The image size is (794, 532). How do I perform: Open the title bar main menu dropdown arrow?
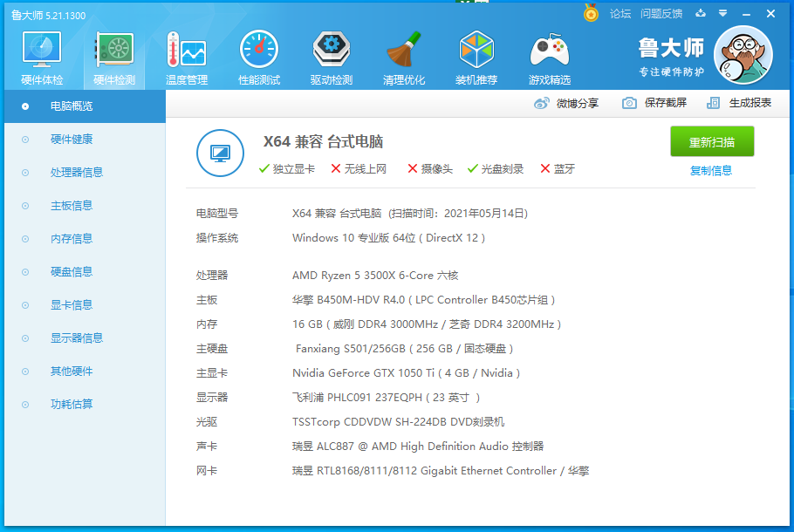[x=723, y=13]
